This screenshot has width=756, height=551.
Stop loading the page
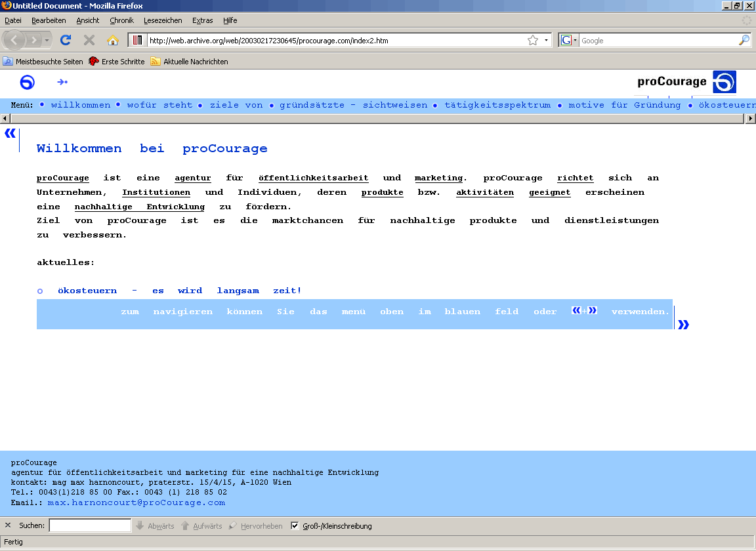pos(89,40)
